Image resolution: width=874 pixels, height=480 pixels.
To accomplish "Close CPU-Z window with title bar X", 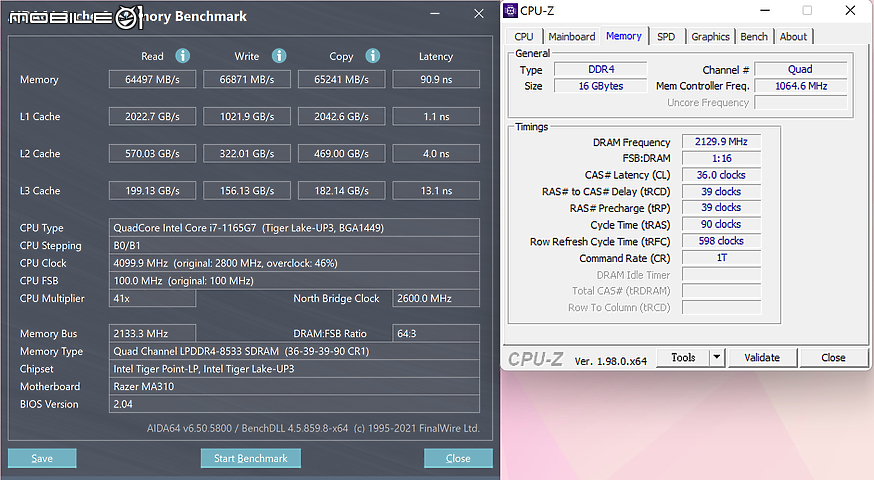I will click(x=850, y=11).
